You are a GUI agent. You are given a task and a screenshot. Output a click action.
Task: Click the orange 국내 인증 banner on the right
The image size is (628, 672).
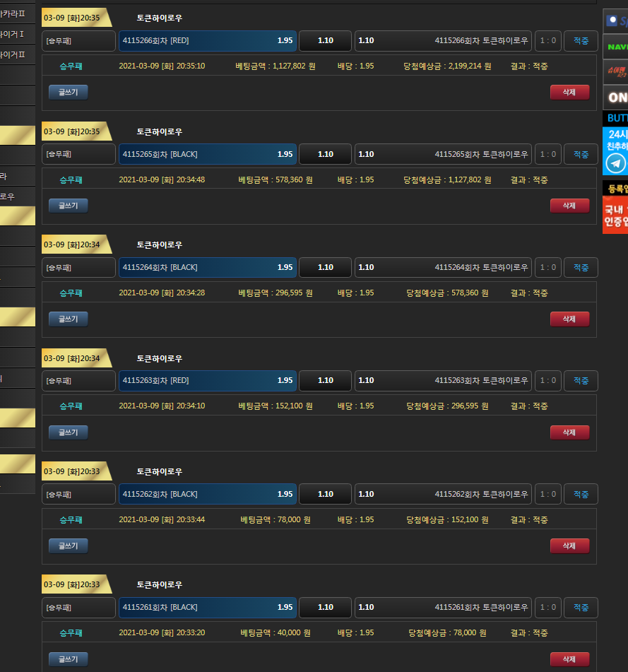[615, 216]
